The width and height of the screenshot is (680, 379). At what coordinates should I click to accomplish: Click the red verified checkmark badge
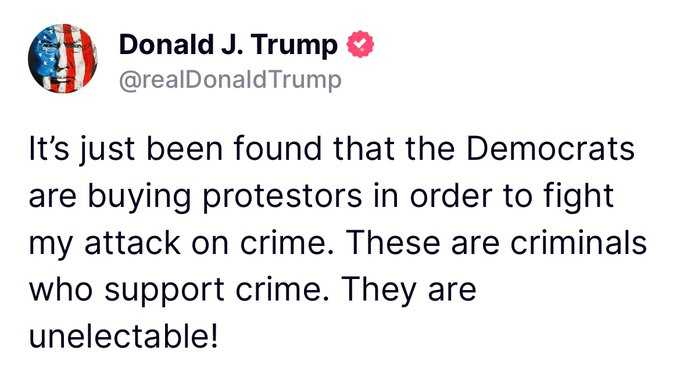click(x=360, y=44)
